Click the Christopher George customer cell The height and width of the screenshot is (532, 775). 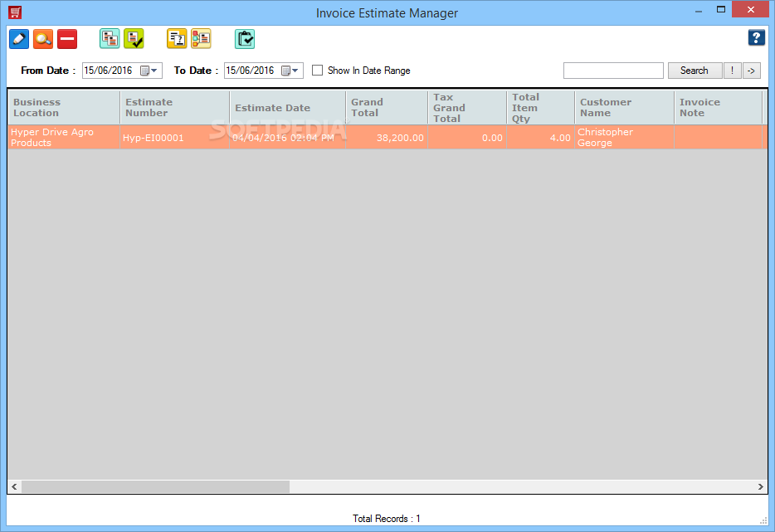[x=625, y=138]
